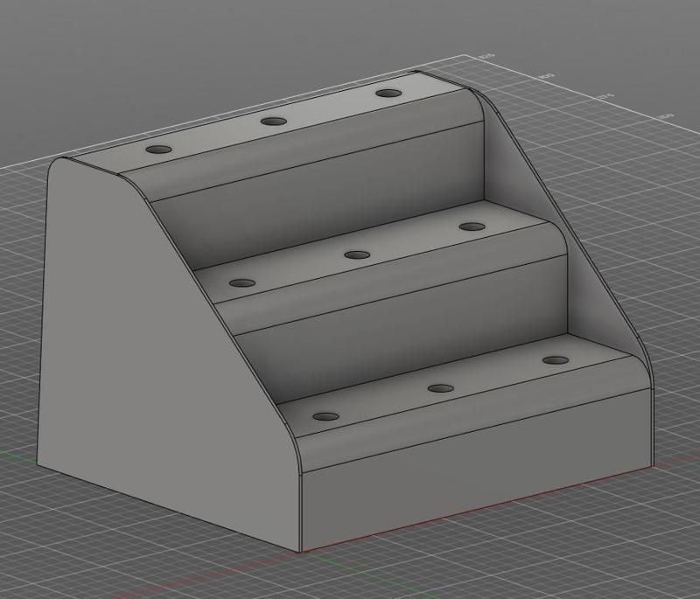Choose the center hole on the bottom step

(441, 388)
